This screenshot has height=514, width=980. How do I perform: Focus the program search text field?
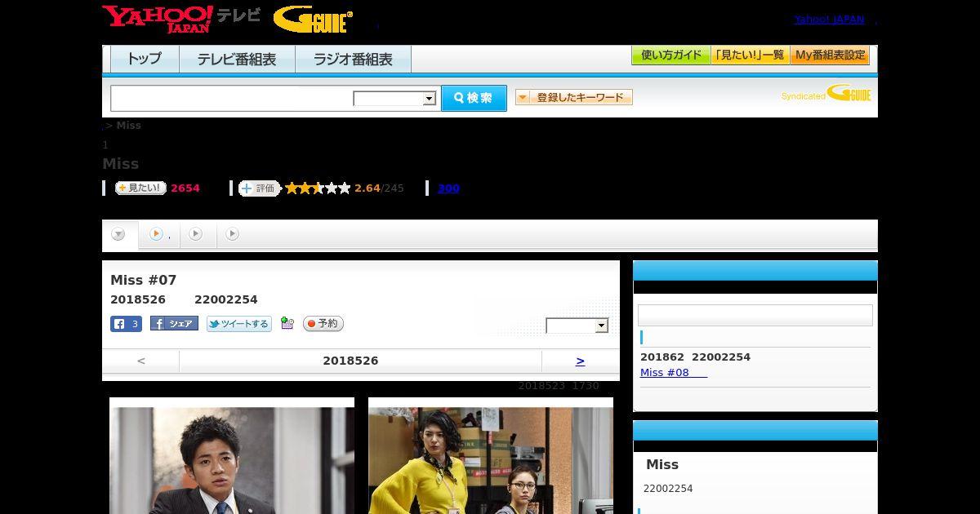coord(232,98)
